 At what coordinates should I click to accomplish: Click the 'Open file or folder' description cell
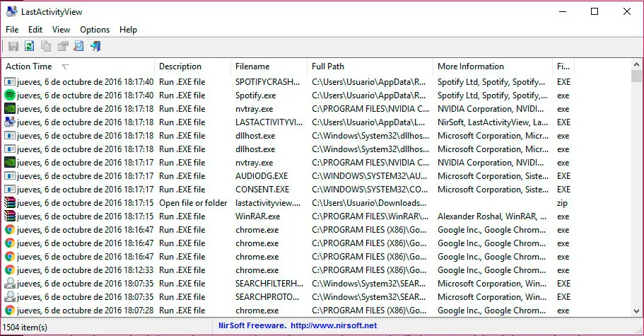pos(193,203)
